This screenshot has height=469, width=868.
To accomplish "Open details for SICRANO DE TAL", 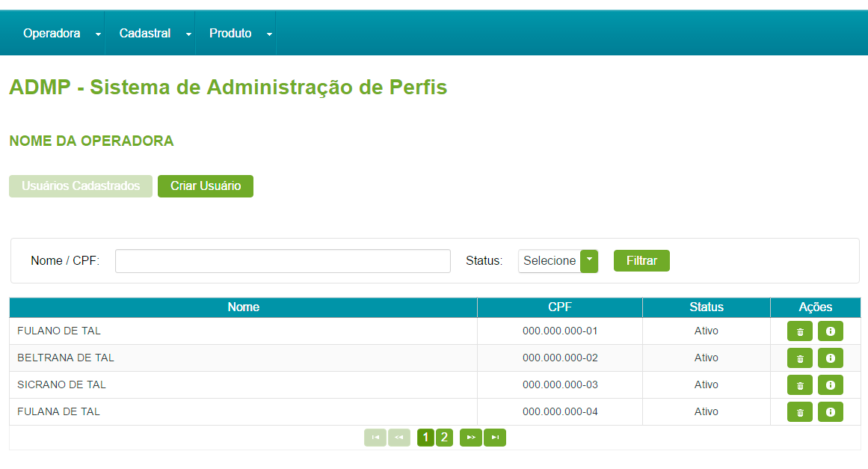I will 830,384.
